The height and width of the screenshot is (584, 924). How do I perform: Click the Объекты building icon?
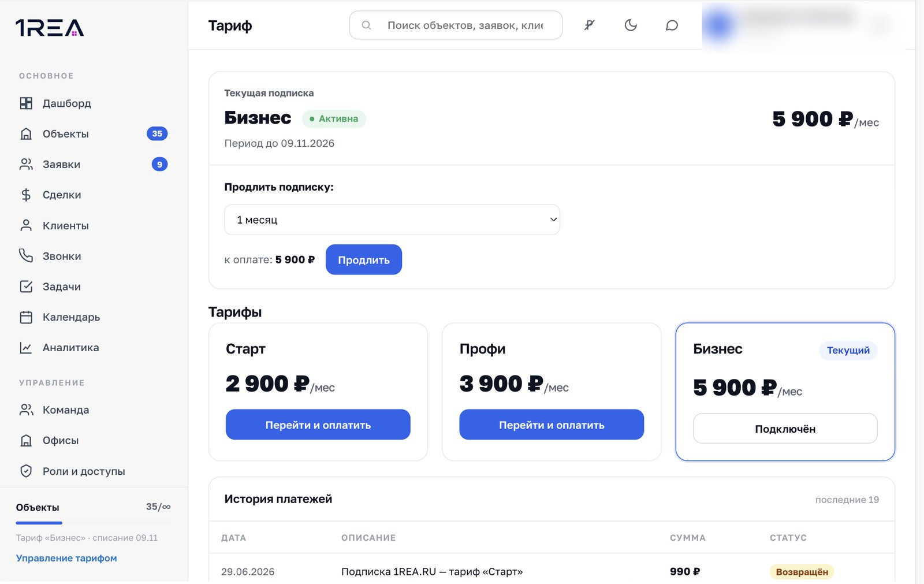26,134
